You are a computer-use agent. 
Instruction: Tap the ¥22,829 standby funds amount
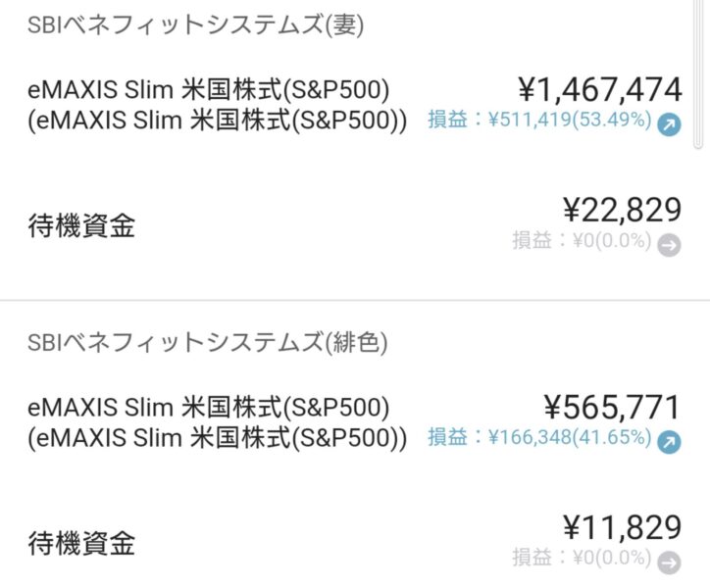(x=622, y=210)
